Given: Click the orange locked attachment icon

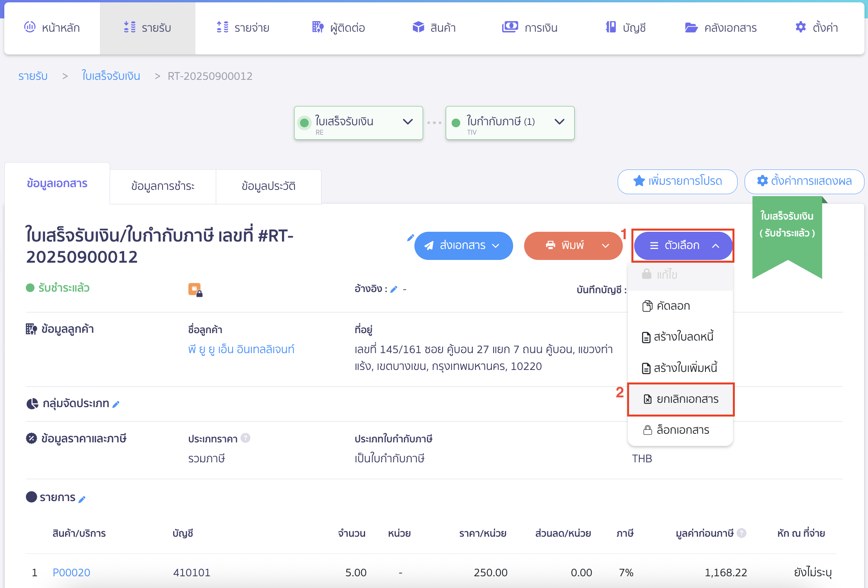Looking at the screenshot, I should tap(195, 290).
